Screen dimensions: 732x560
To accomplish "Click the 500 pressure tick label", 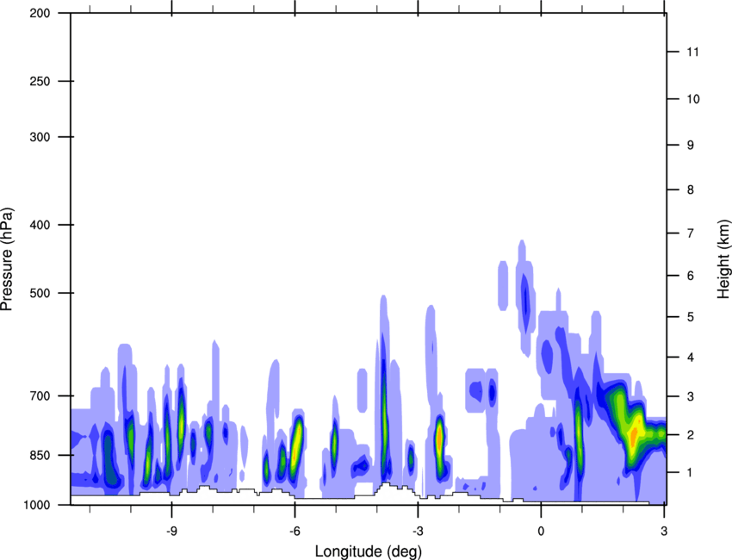I will pyautogui.click(x=40, y=293).
